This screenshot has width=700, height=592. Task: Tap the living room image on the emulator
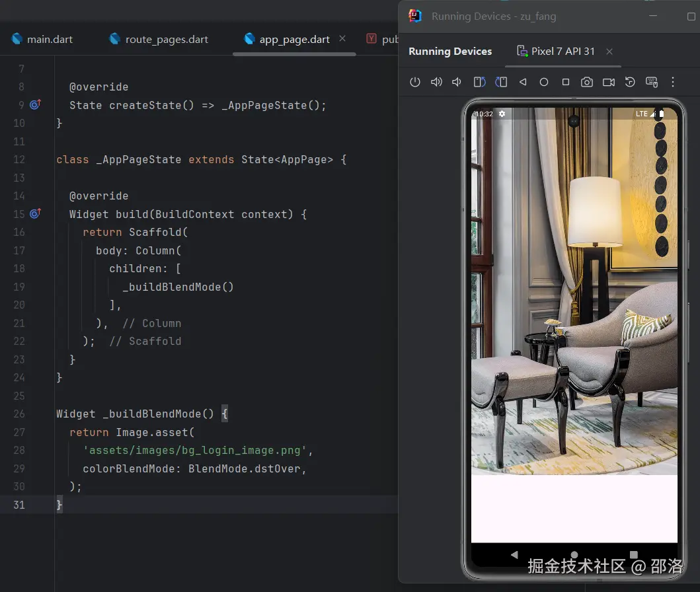(x=574, y=291)
